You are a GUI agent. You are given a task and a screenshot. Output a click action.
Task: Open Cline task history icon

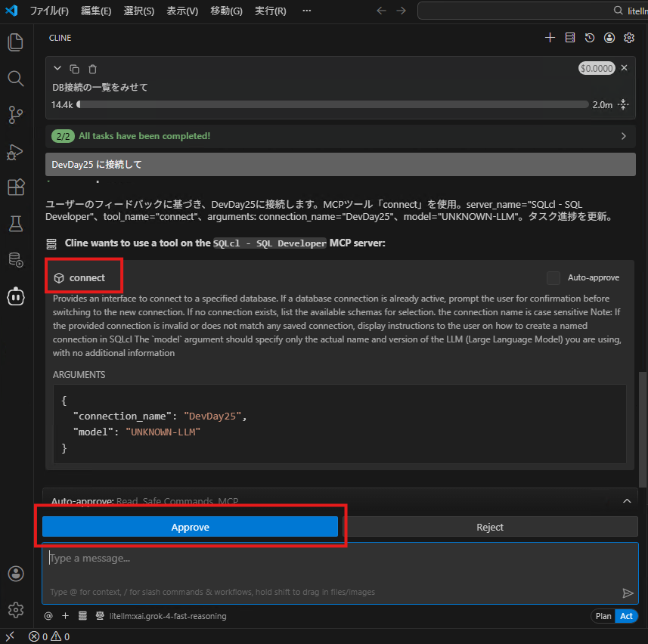pos(589,38)
